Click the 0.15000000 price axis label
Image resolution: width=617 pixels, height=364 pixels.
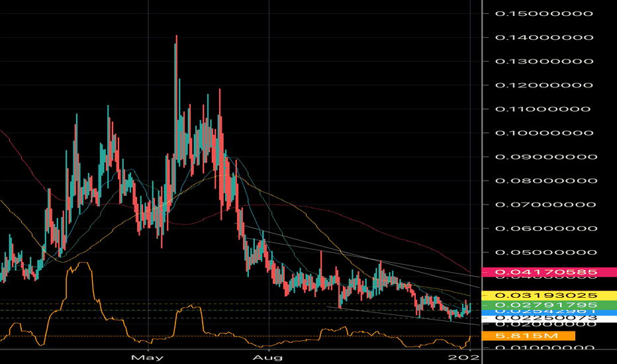coord(544,14)
